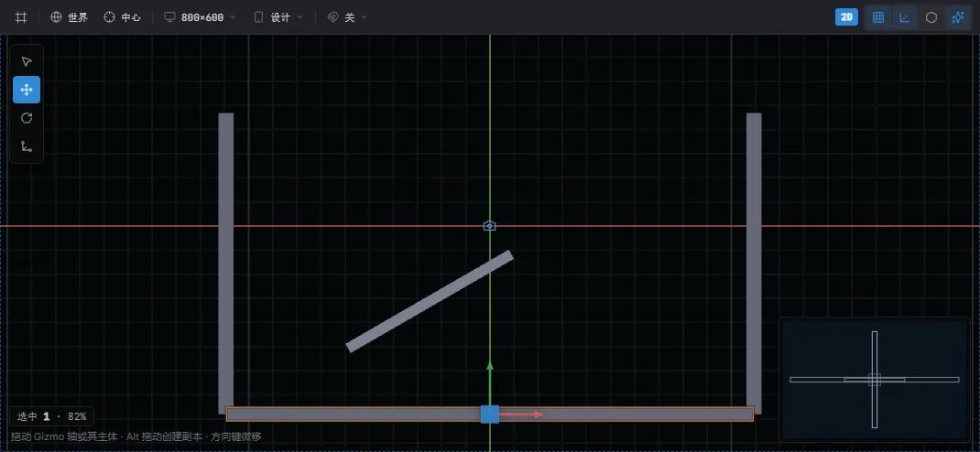Image resolution: width=980 pixels, height=452 pixels.
Task: Toggle the 世界 world coordinate mode
Action: 70,17
